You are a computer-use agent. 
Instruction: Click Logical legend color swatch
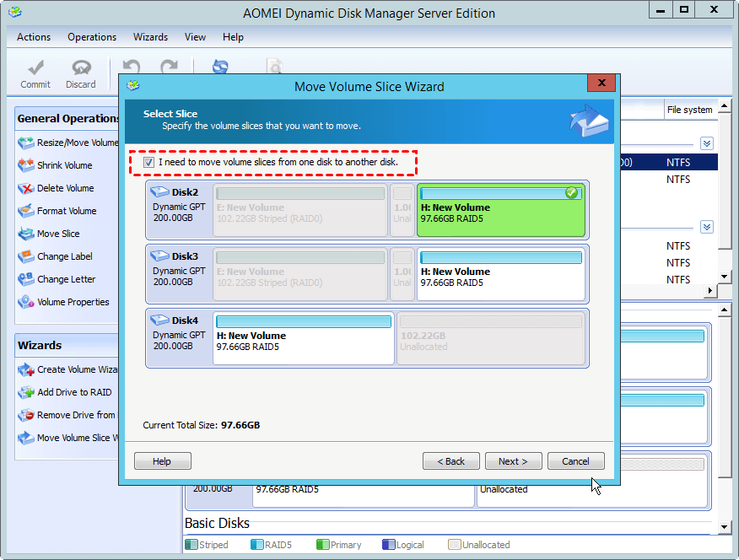coord(388,545)
